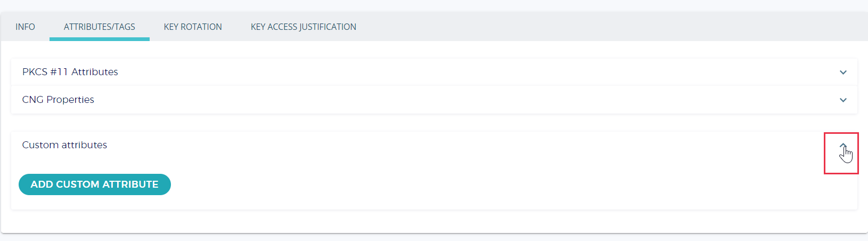Image resolution: width=868 pixels, height=241 pixels.
Task: Click the Custom attributes section heading
Action: coord(64,145)
